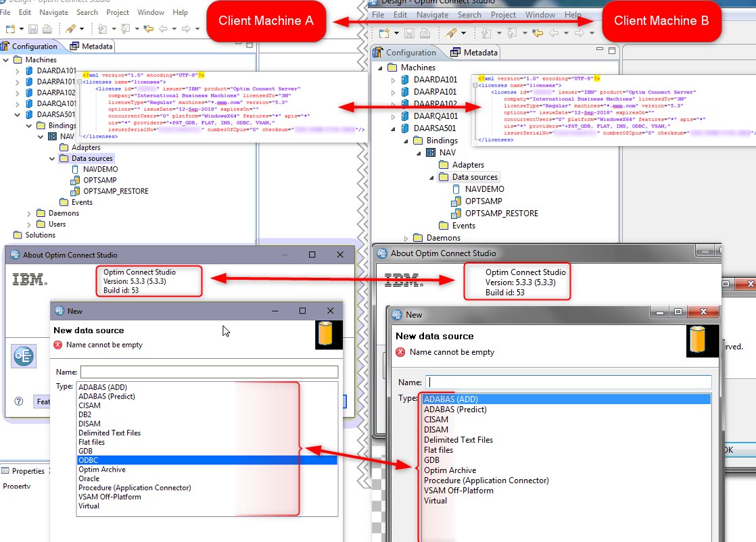Expand the Daemons folder in the left tree
This screenshot has width=756, height=542.
coord(29,214)
